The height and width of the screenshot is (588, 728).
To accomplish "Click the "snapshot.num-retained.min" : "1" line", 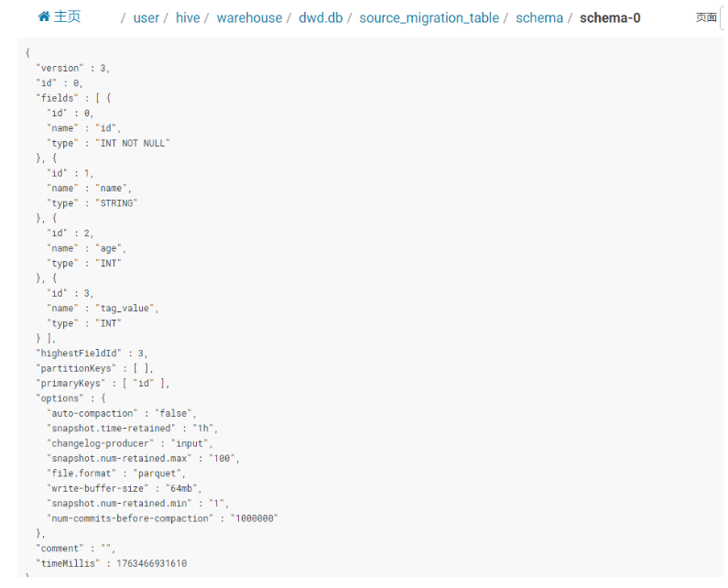I will click(x=138, y=504).
